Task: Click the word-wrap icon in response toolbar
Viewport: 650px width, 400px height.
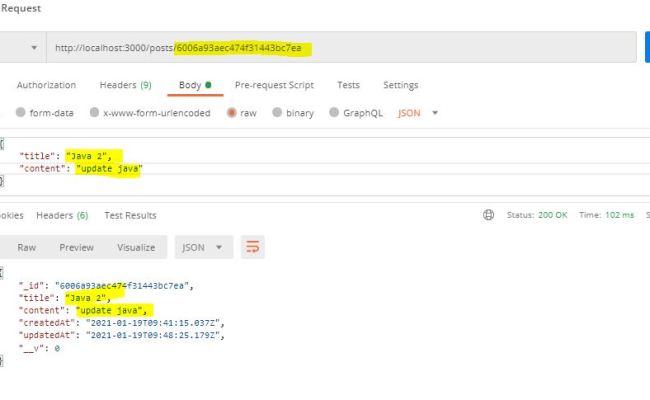Action: click(x=252, y=247)
